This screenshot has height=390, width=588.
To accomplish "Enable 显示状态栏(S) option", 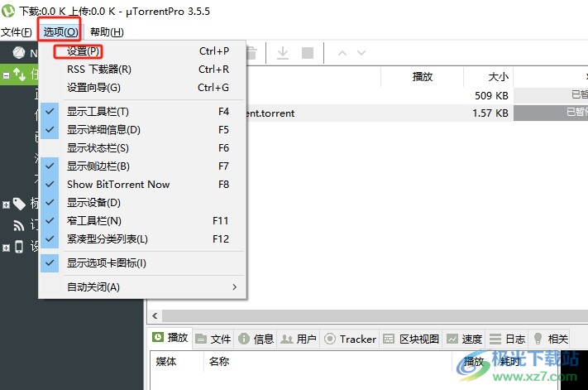I will tap(143, 148).
